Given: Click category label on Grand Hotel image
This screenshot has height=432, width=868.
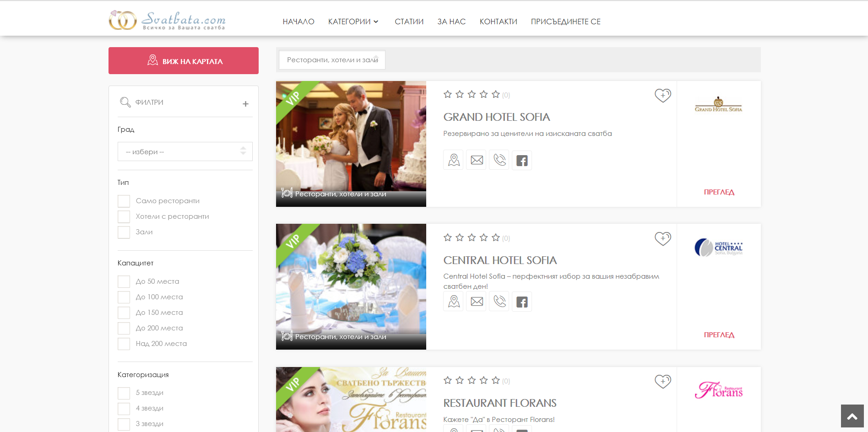Looking at the screenshot, I should point(341,194).
